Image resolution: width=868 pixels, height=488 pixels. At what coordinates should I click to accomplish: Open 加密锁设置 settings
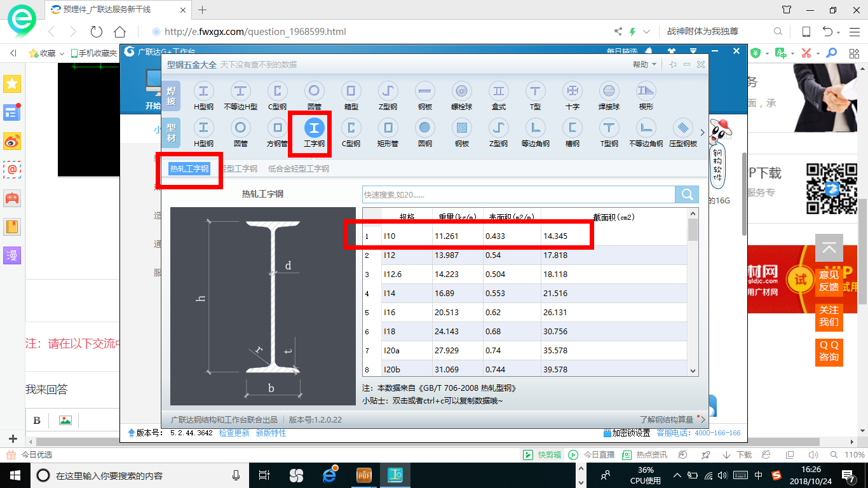[627, 433]
